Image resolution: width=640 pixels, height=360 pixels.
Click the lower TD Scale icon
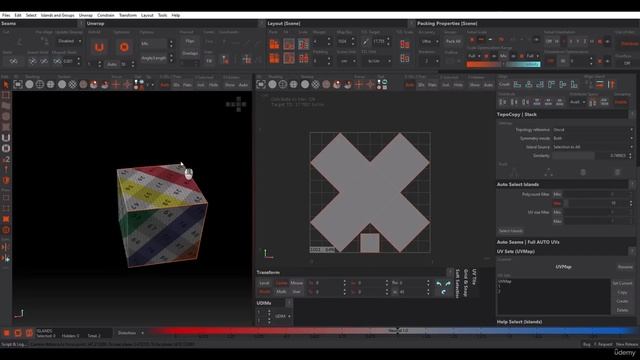[x=404, y=59]
